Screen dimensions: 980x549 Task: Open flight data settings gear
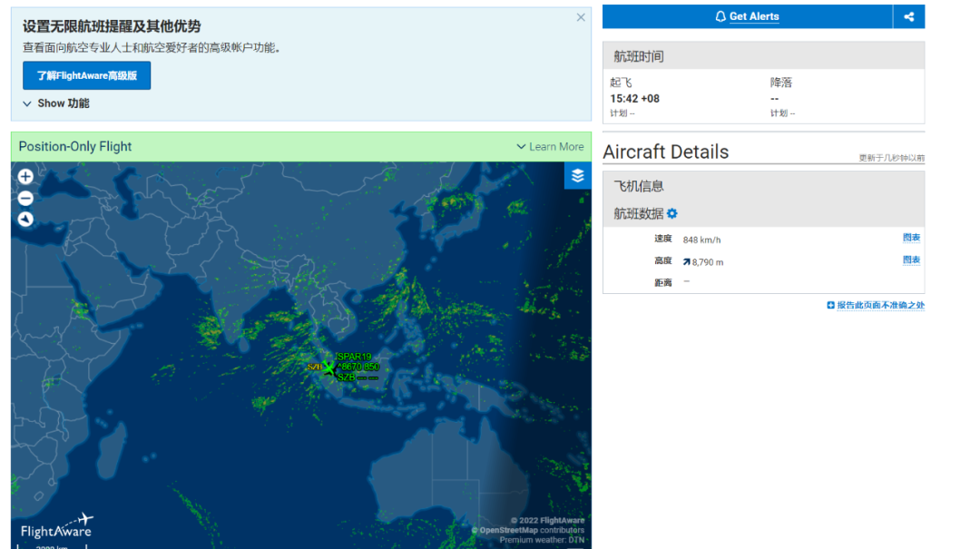click(672, 214)
